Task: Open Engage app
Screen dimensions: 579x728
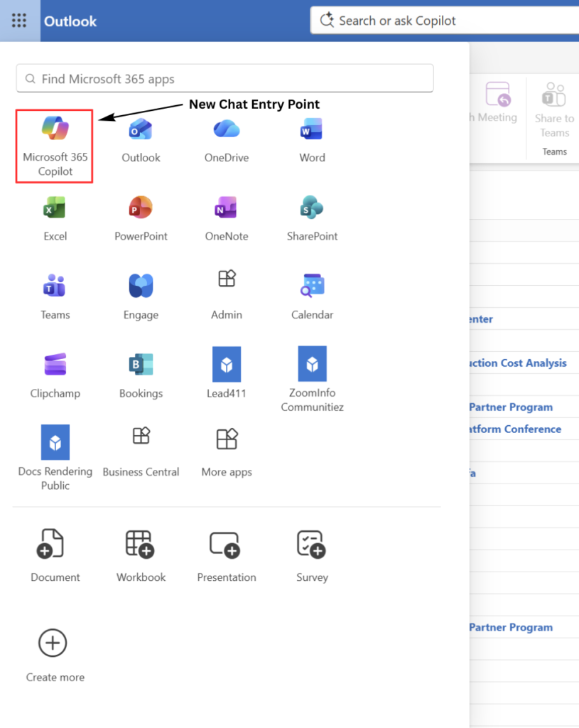Action: pos(141,297)
